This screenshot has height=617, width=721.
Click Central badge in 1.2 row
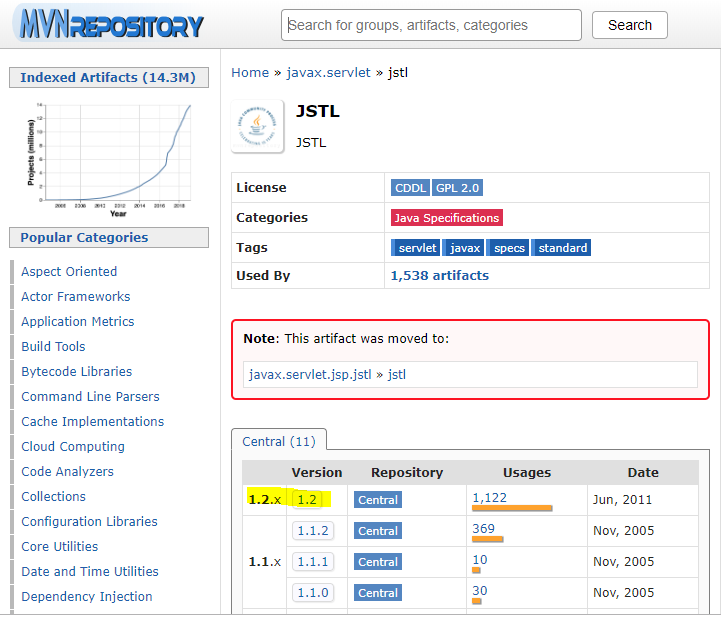coord(378,500)
